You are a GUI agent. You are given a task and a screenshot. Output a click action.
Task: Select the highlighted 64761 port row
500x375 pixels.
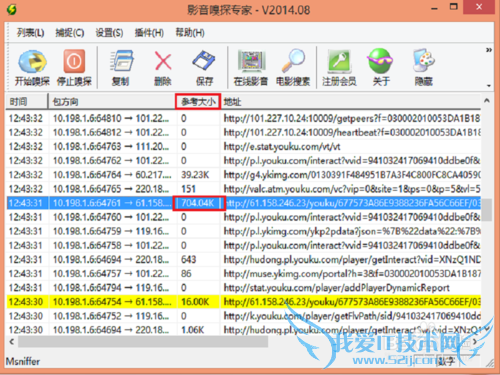[243, 203]
